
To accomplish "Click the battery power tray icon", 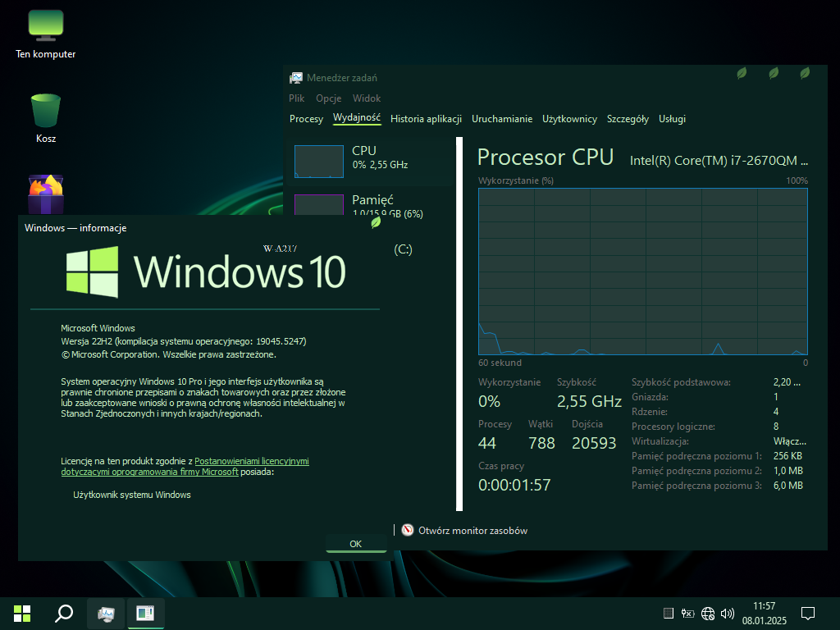I will point(688,614).
